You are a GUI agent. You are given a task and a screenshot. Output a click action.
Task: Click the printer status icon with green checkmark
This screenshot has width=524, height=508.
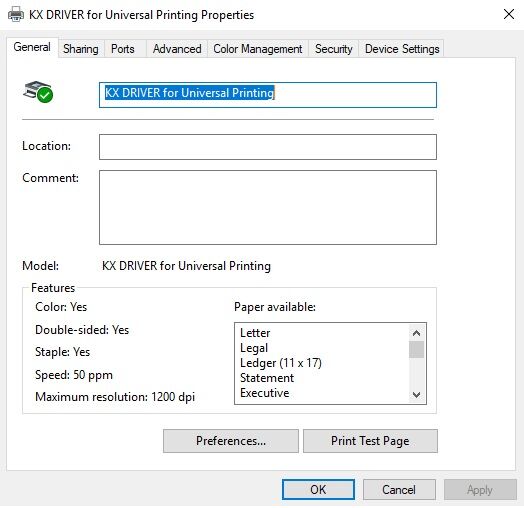(x=38, y=92)
